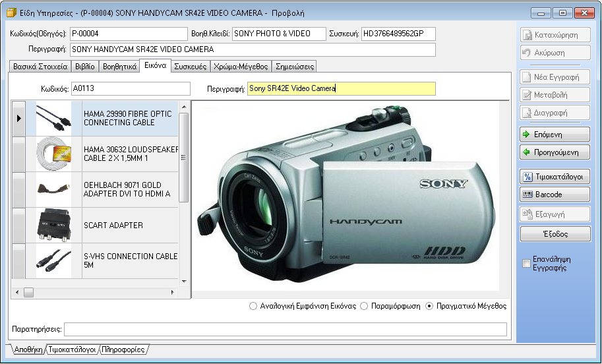Screen dimensions: 602x364
Task: Click the pencil-page icon on Μεταβολή
Action: [x=526, y=94]
